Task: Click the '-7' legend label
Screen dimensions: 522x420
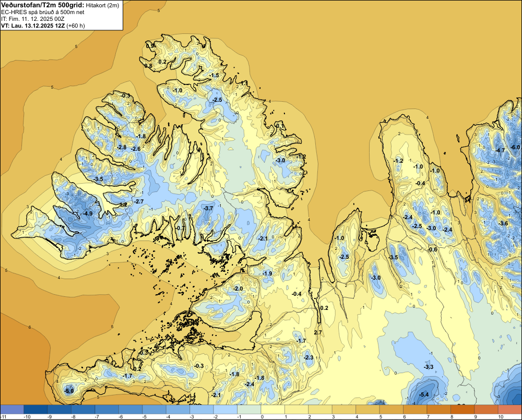Action: click(97, 417)
